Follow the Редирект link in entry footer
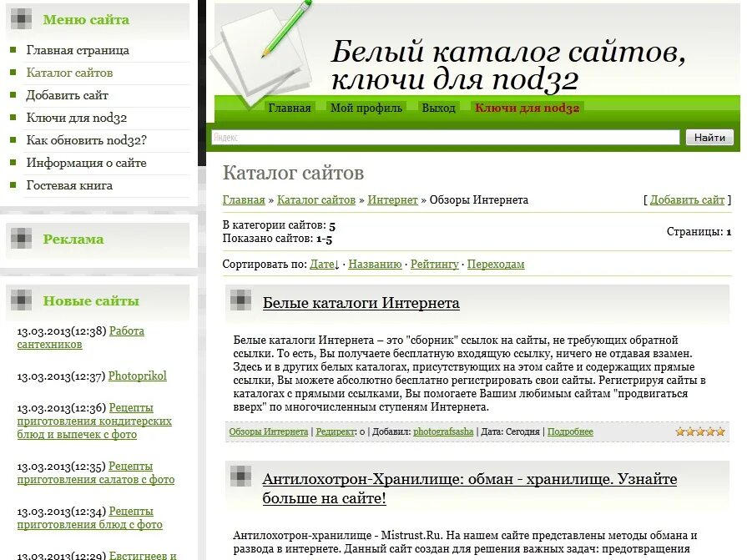This screenshot has height=560, width=747. 336,432
